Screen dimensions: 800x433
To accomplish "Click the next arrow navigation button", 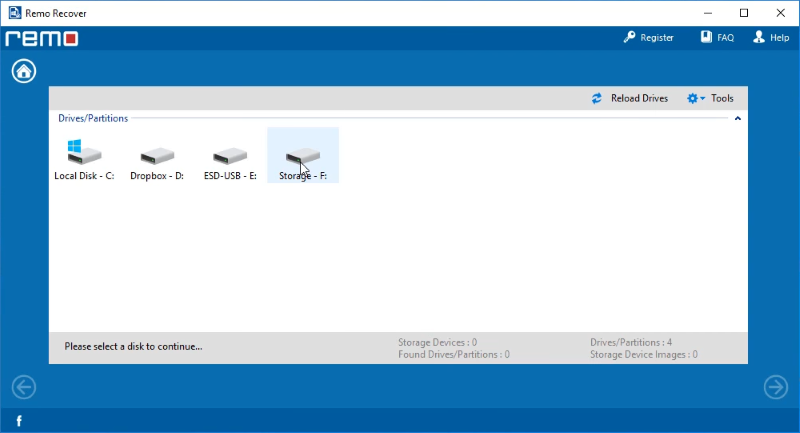I will pos(776,387).
